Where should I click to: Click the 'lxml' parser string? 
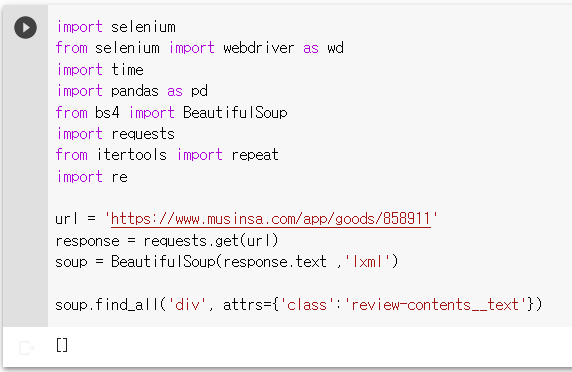pyautogui.click(x=367, y=262)
